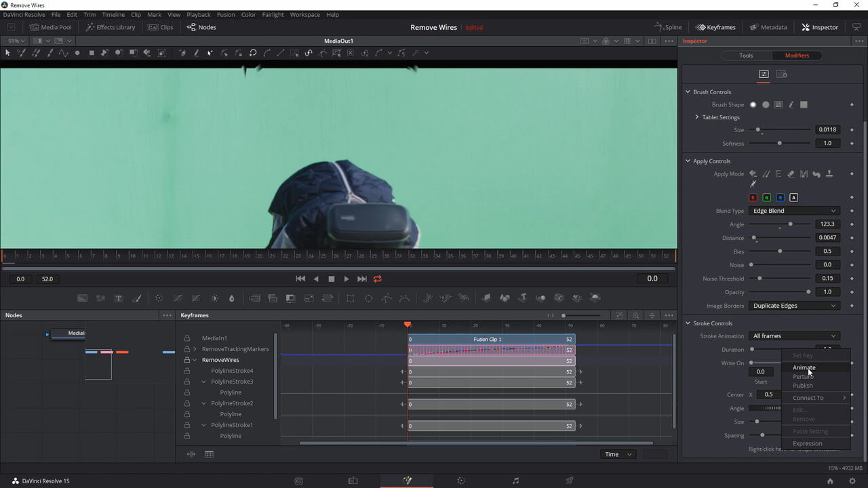Toggle the Inspector panel
This screenshot has height=488, width=868.
pyautogui.click(x=820, y=27)
